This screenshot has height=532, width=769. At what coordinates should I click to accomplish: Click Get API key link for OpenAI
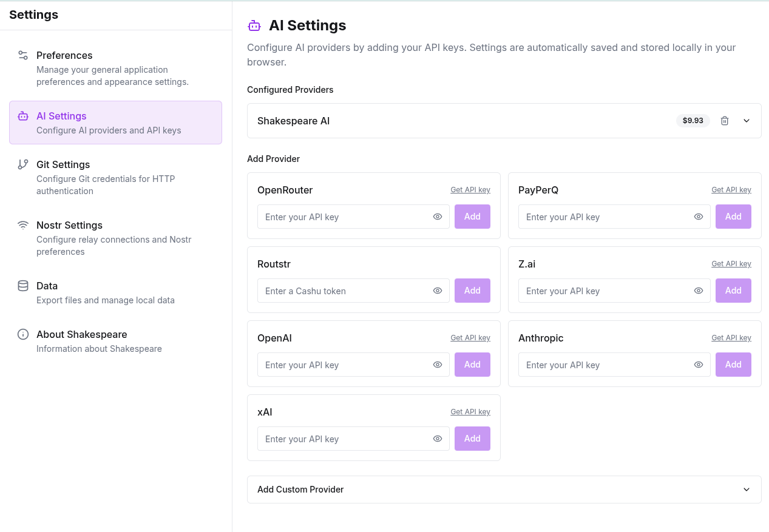[x=470, y=337]
